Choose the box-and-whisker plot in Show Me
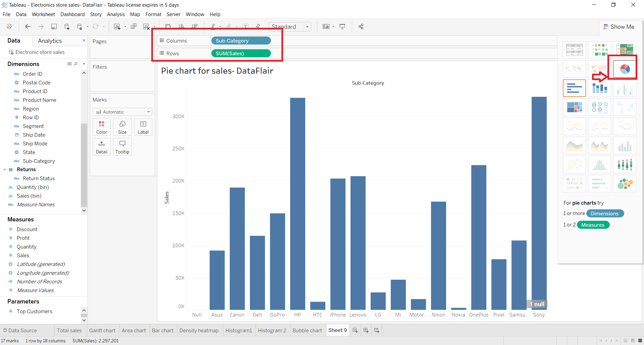 point(625,164)
